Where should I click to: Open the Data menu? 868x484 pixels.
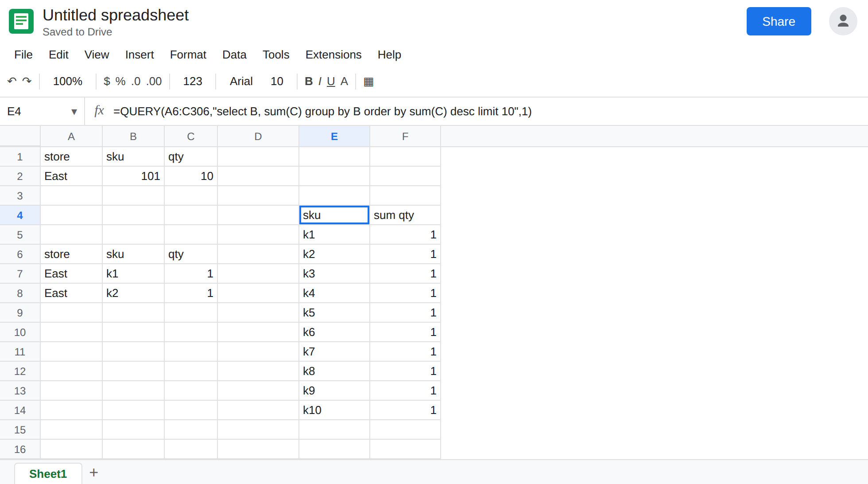coord(234,55)
